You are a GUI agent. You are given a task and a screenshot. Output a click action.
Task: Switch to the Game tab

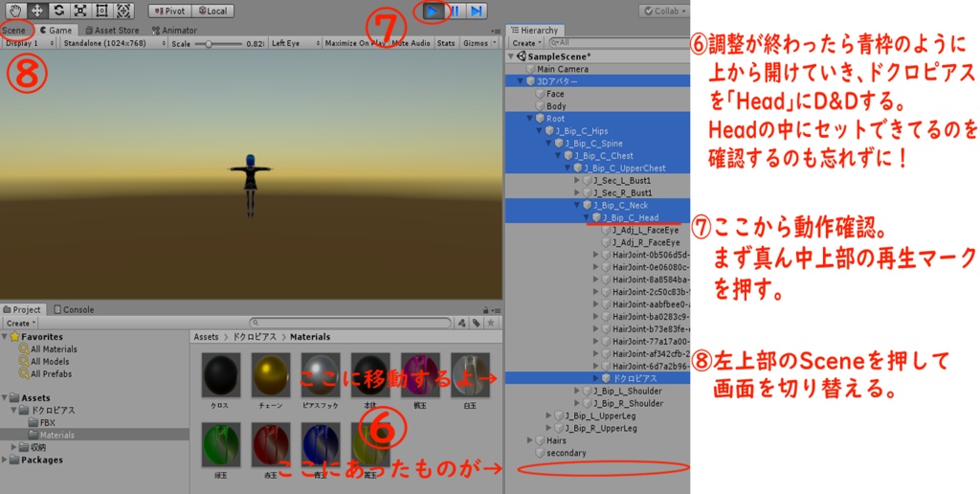click(x=56, y=30)
